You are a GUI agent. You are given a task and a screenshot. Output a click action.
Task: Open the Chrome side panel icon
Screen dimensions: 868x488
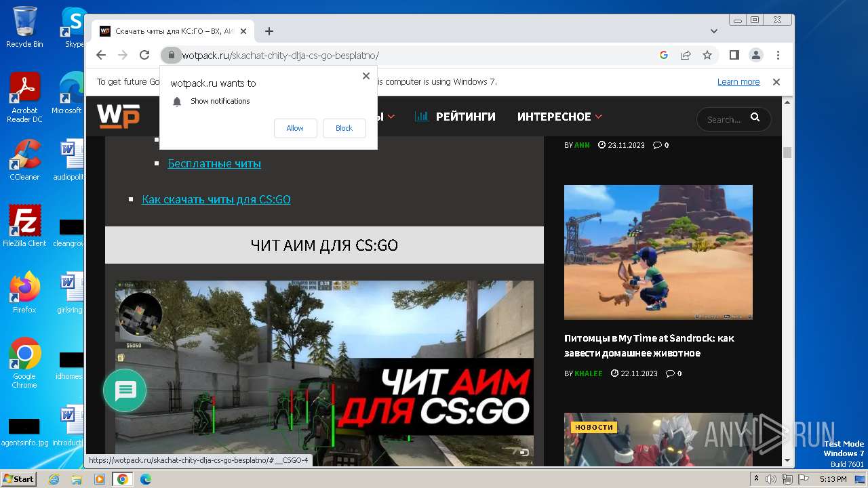pos(734,55)
